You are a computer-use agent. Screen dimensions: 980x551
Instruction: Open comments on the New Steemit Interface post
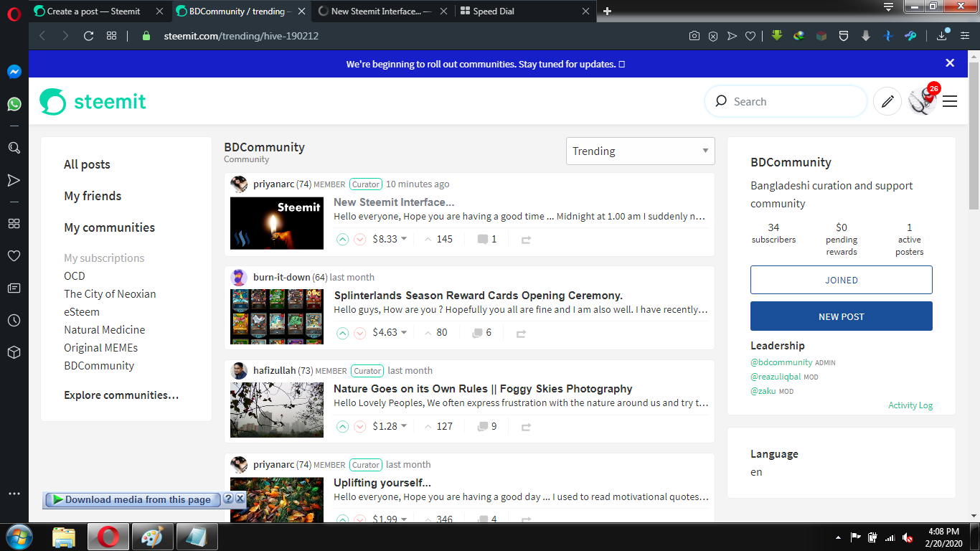(x=487, y=239)
